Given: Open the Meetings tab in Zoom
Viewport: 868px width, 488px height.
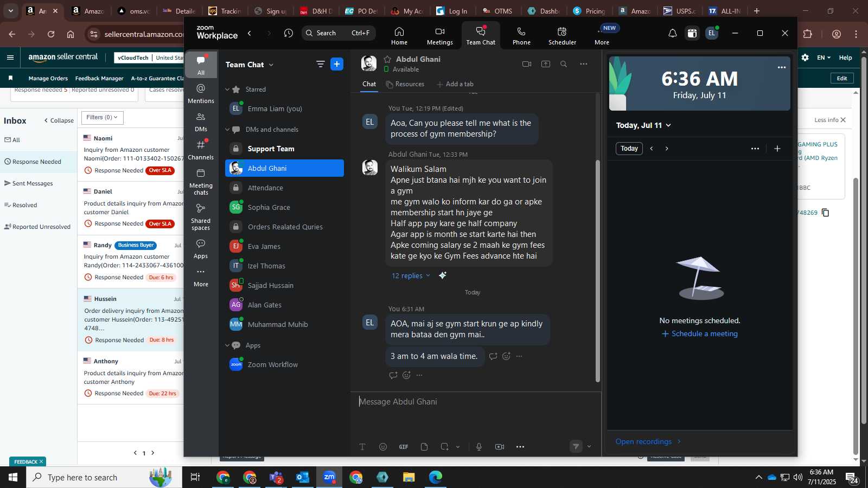Looking at the screenshot, I should coord(440,36).
